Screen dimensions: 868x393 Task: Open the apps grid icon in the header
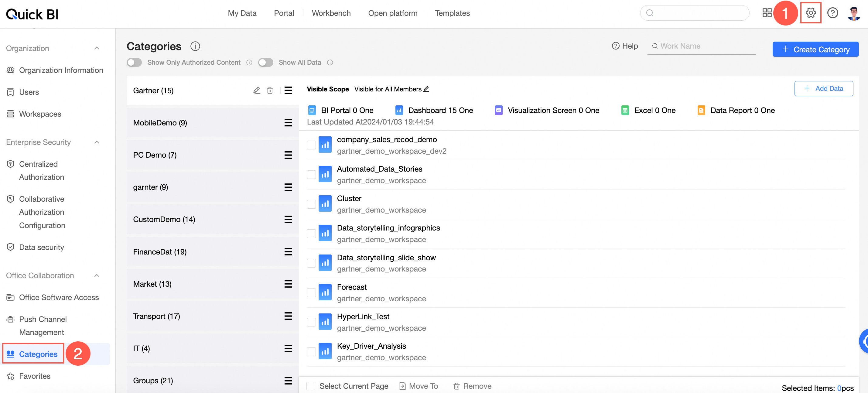(x=767, y=12)
